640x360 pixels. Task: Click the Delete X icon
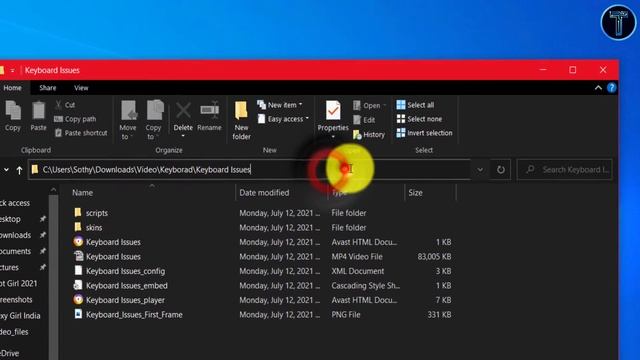tap(183, 111)
